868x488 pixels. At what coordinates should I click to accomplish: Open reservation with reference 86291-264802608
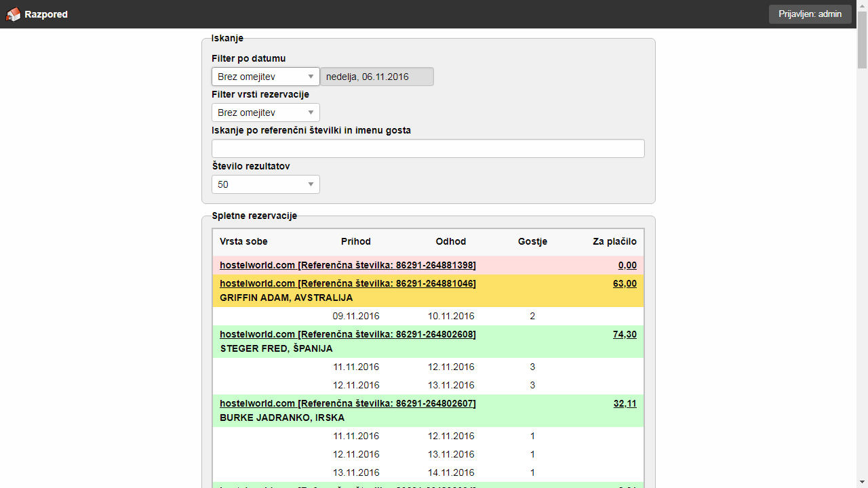(347, 334)
